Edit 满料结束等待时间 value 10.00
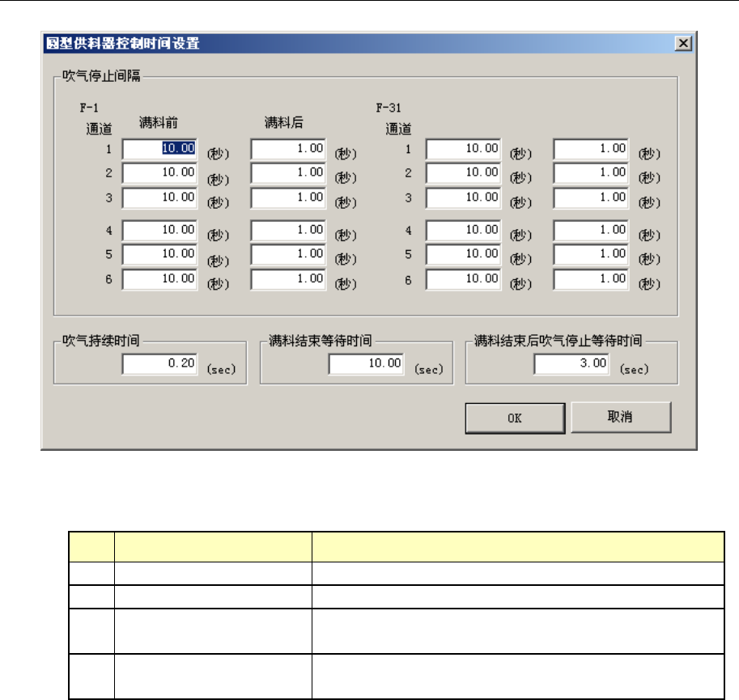This screenshot has width=739, height=700. [366, 363]
